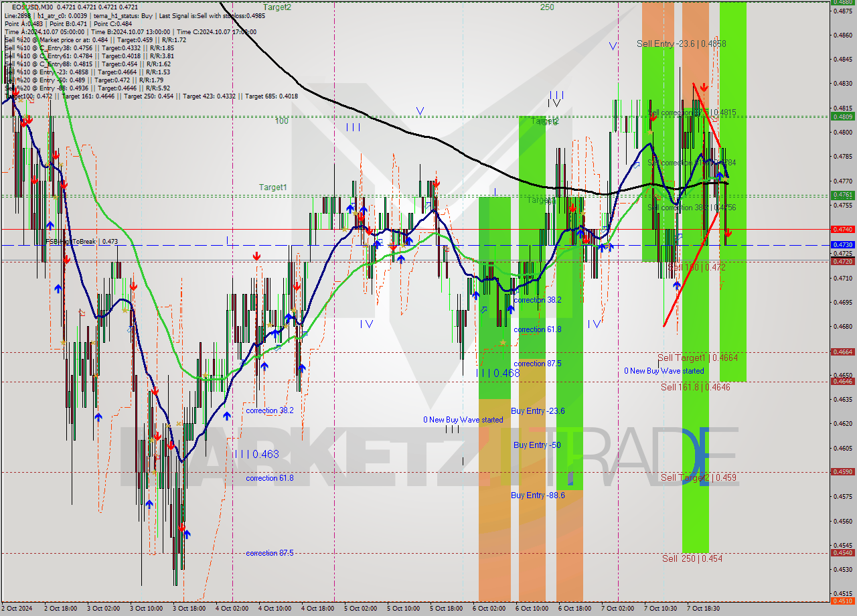Click the 'FSB-HighToBreak | 0.473' label
This screenshot has height=616, width=857.
click(x=82, y=241)
